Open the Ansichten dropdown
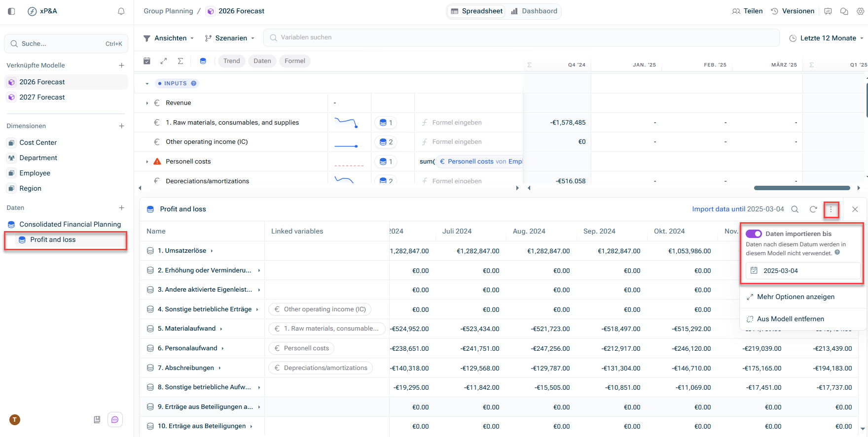The image size is (868, 437). pos(169,38)
